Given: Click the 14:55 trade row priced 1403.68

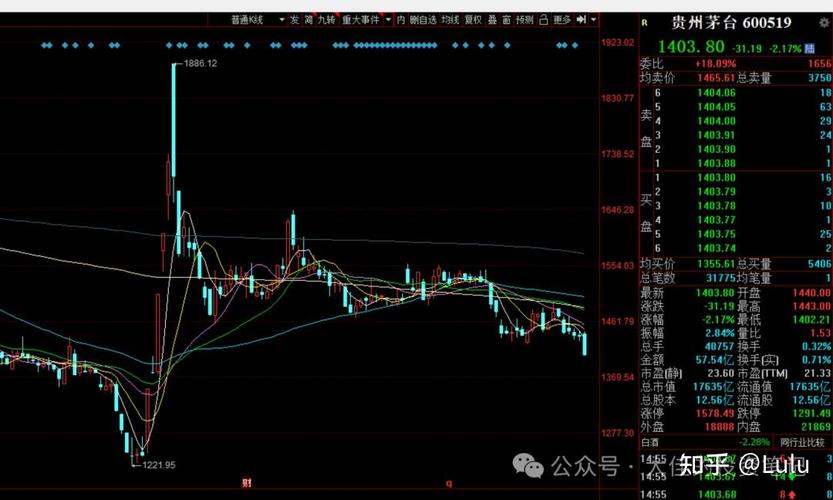Looking at the screenshot, I should pos(717,494).
